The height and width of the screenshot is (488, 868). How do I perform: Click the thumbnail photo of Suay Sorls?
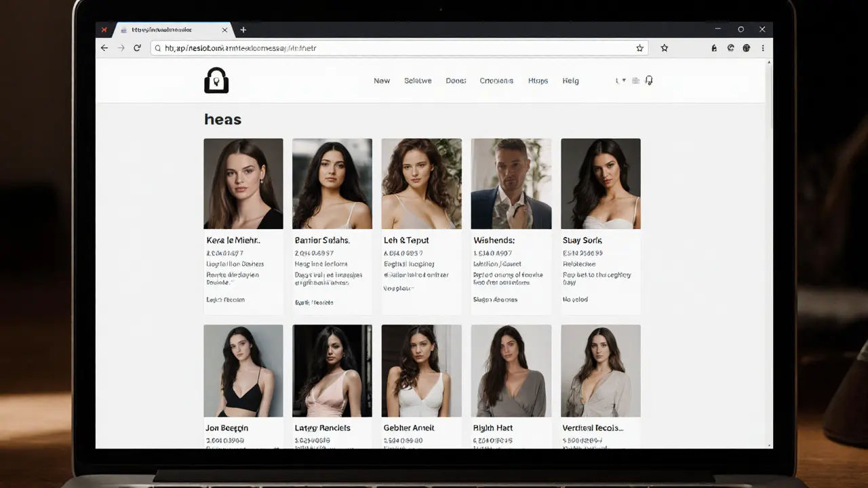coord(600,184)
